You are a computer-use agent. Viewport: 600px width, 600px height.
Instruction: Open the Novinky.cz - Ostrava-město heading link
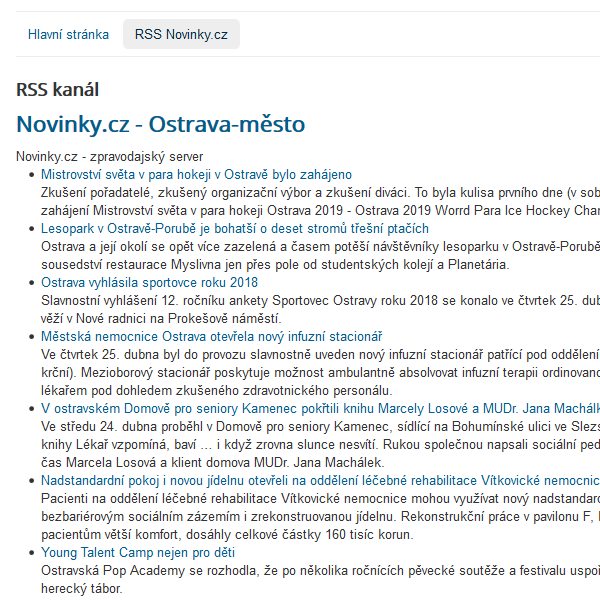click(161, 124)
